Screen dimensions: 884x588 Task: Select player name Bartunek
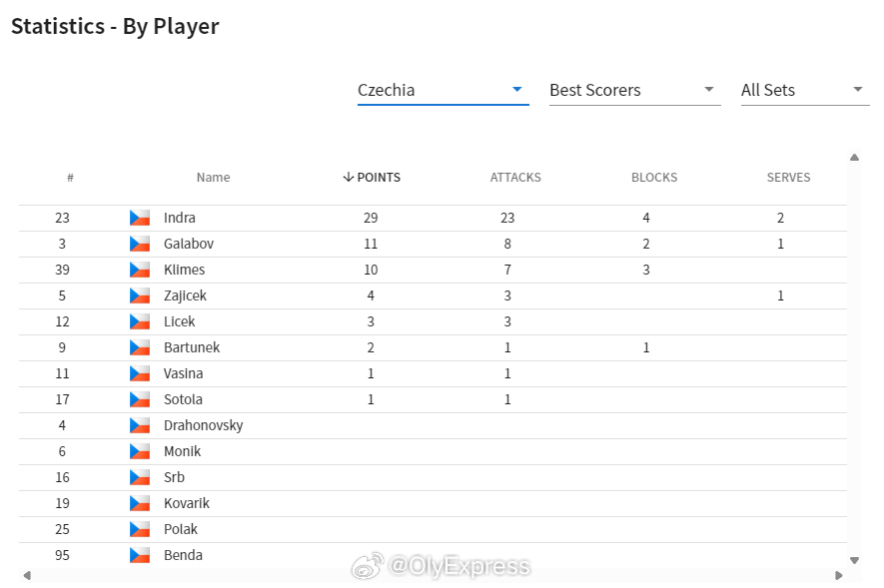(x=192, y=347)
